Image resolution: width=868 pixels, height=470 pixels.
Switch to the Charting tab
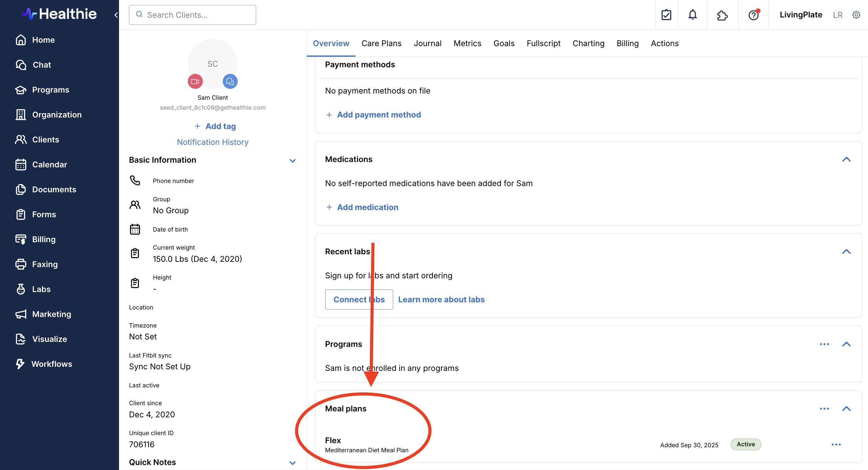[588, 43]
